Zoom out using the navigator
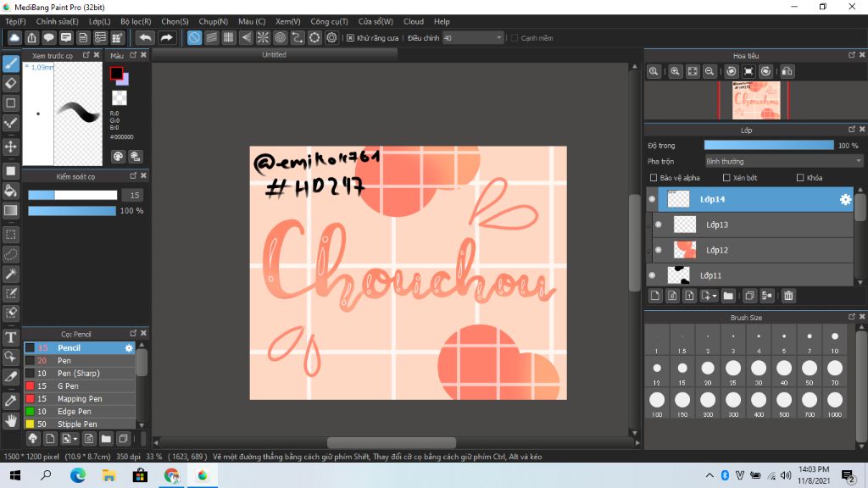 pos(709,71)
